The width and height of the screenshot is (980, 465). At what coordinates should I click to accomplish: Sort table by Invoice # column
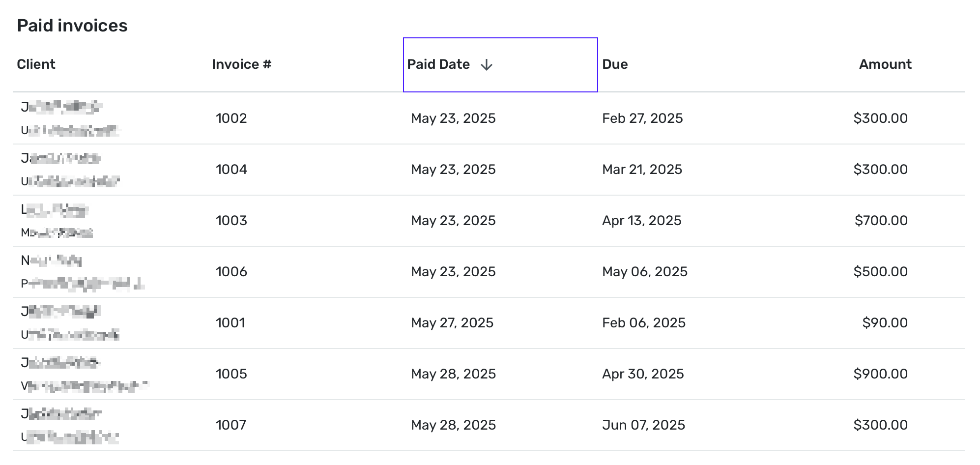point(241,64)
